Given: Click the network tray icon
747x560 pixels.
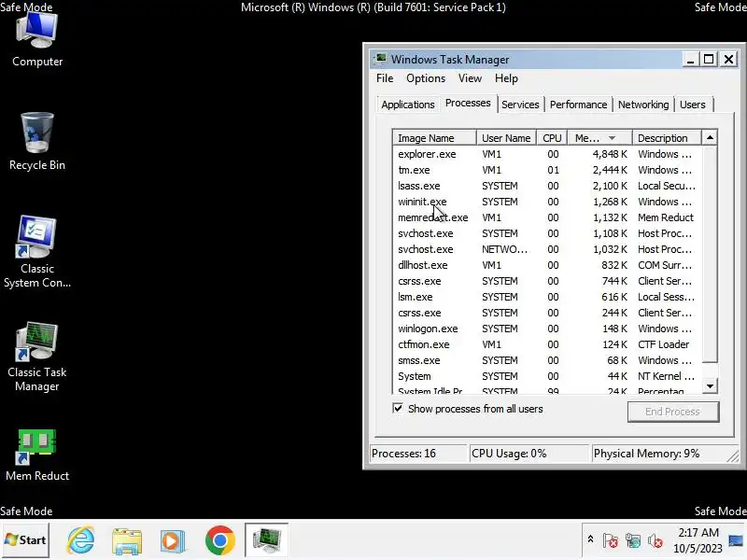Looking at the screenshot, I should pyautogui.click(x=633, y=541).
